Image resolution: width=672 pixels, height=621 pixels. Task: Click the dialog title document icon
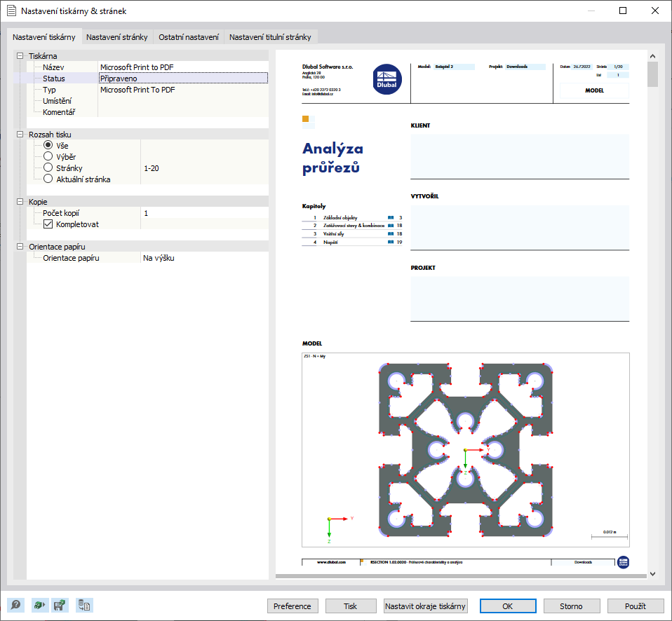coord(11,11)
